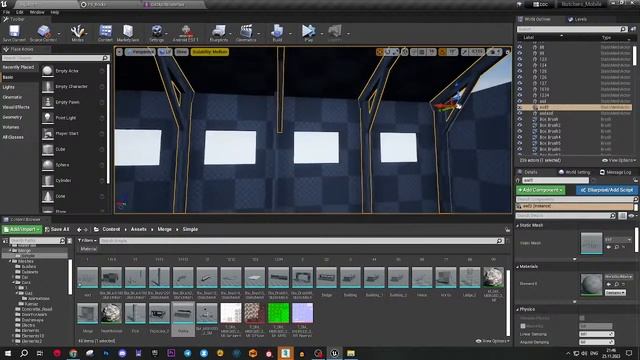640x360 pixels.
Task: Click the Content root folder icon in breadcrumb
Action: pos(96,229)
